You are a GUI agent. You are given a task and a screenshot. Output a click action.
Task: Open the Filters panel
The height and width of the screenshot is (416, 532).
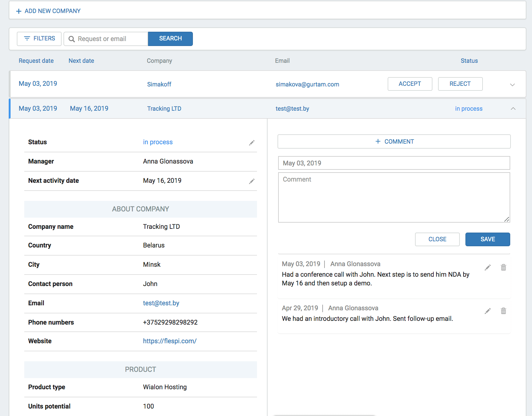39,39
